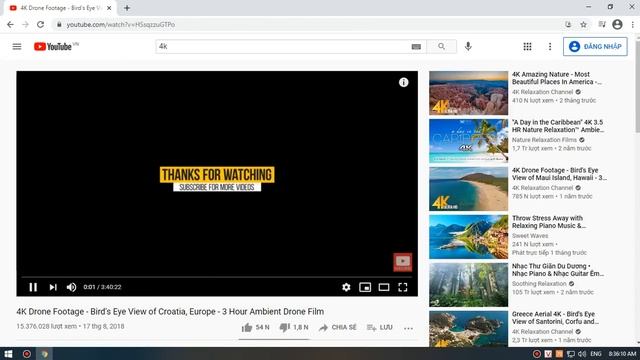The width and height of the screenshot is (640, 360).
Task: Select the 4K Drone Footage tab
Action: click(x=60, y=8)
